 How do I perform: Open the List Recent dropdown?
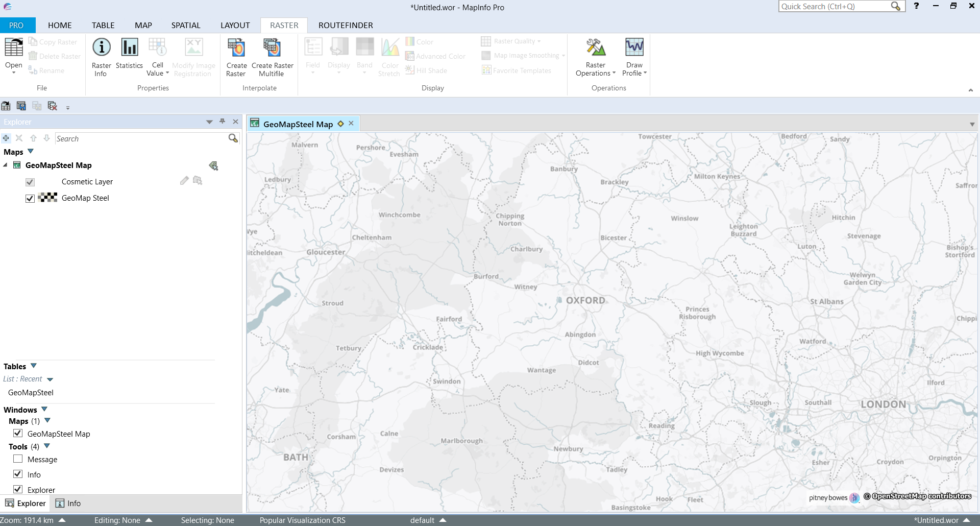(50, 379)
